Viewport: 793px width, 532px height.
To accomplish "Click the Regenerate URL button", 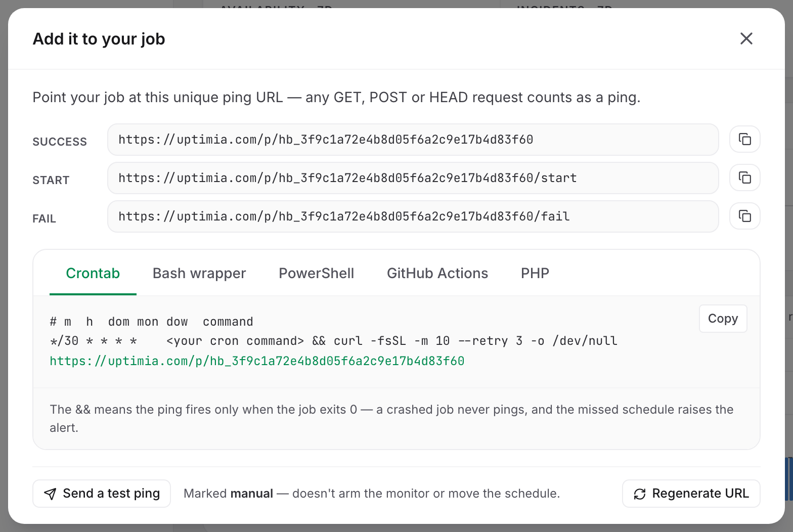I will click(x=691, y=494).
